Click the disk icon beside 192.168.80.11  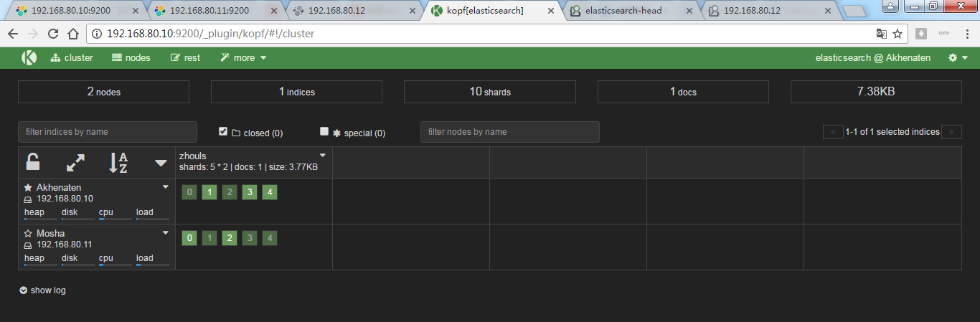(x=29, y=245)
